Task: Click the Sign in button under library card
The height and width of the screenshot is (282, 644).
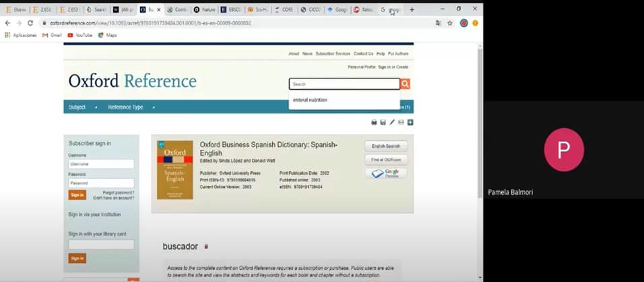Action: pyautogui.click(x=77, y=258)
